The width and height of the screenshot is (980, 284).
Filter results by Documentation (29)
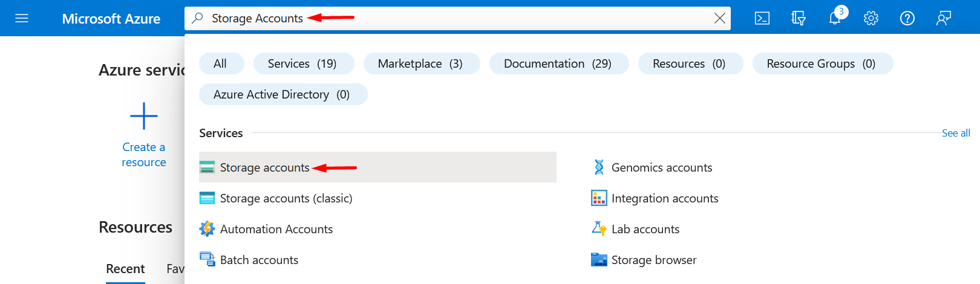tap(558, 63)
